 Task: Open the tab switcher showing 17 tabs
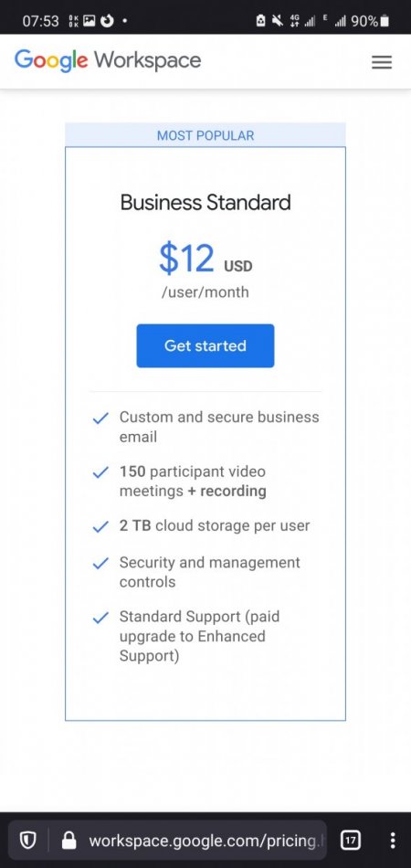point(350,841)
